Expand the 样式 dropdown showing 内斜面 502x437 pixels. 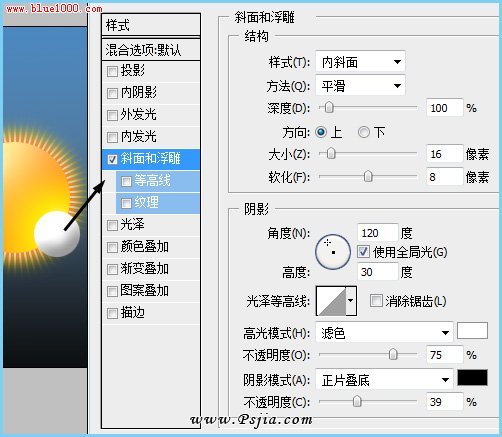[x=360, y=62]
